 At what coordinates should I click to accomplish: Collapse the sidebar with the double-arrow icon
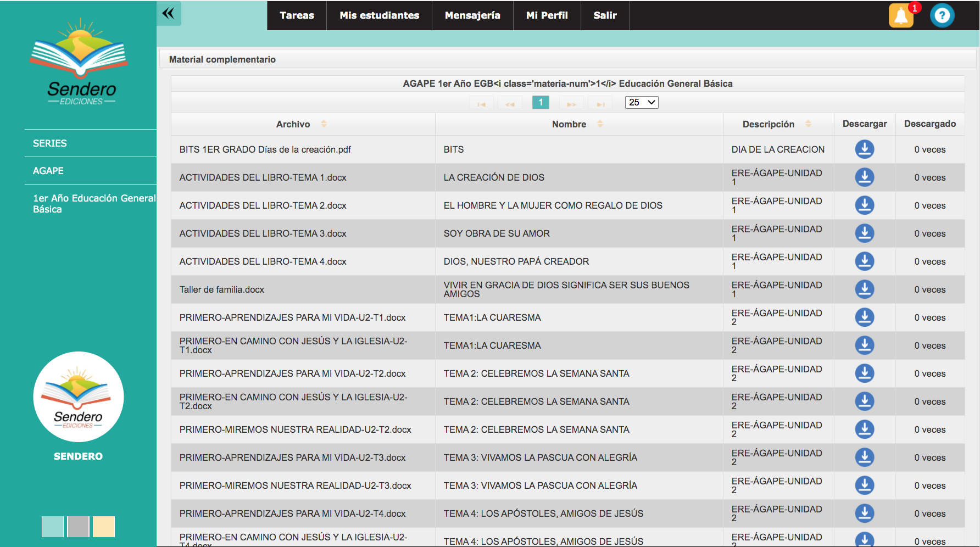tap(169, 13)
